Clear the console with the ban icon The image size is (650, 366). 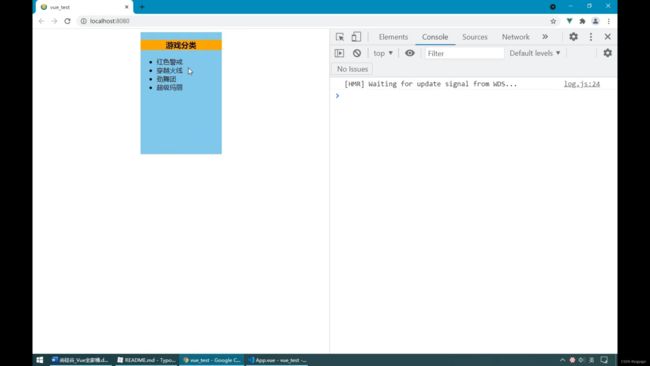point(357,53)
